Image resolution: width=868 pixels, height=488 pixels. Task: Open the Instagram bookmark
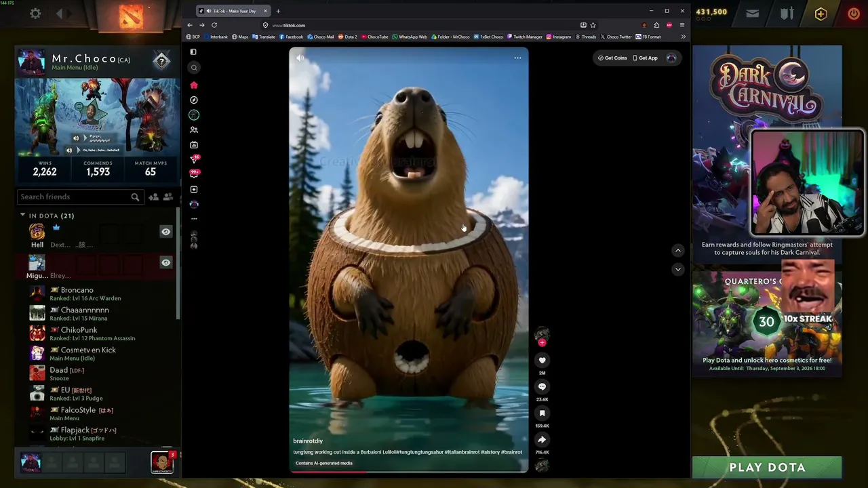pyautogui.click(x=559, y=37)
